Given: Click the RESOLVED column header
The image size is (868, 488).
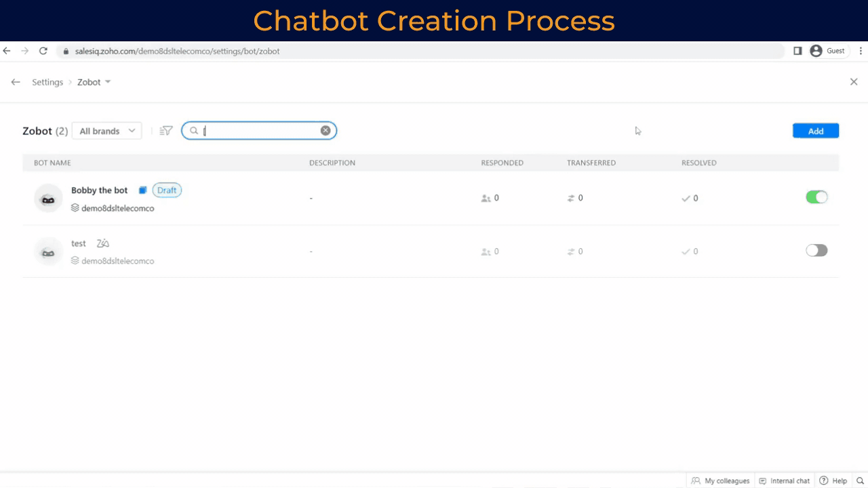Looking at the screenshot, I should click(x=698, y=163).
